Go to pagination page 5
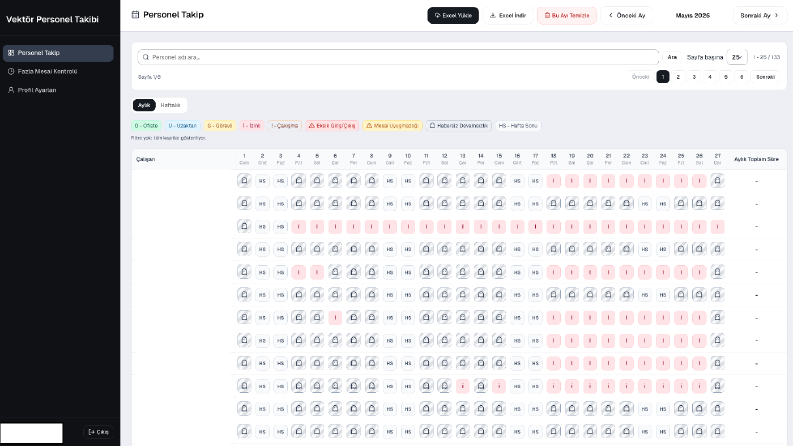 [726, 77]
